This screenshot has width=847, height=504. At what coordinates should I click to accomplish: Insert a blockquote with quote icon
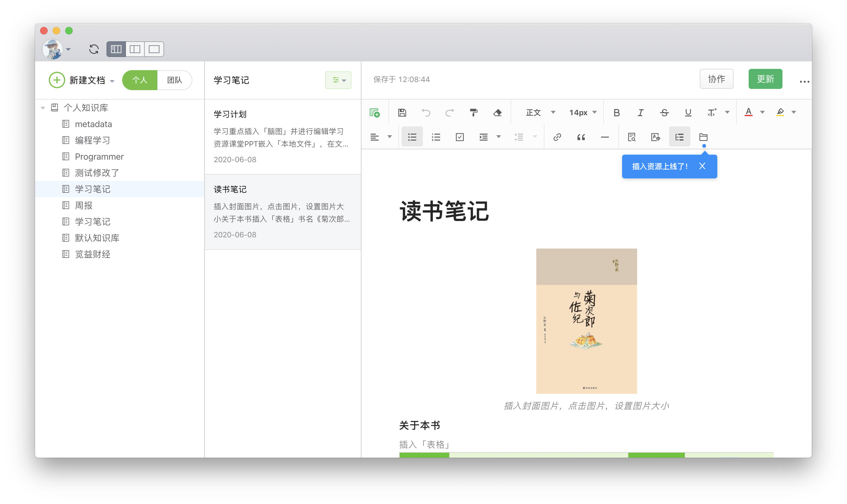coord(581,137)
